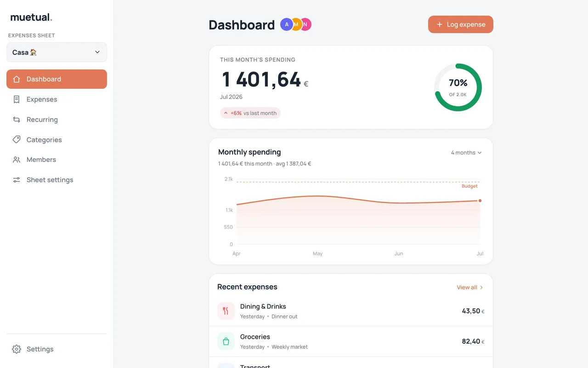This screenshot has width=588, height=368.
Task: Click the plus icon in Log expense
Action: pos(440,24)
